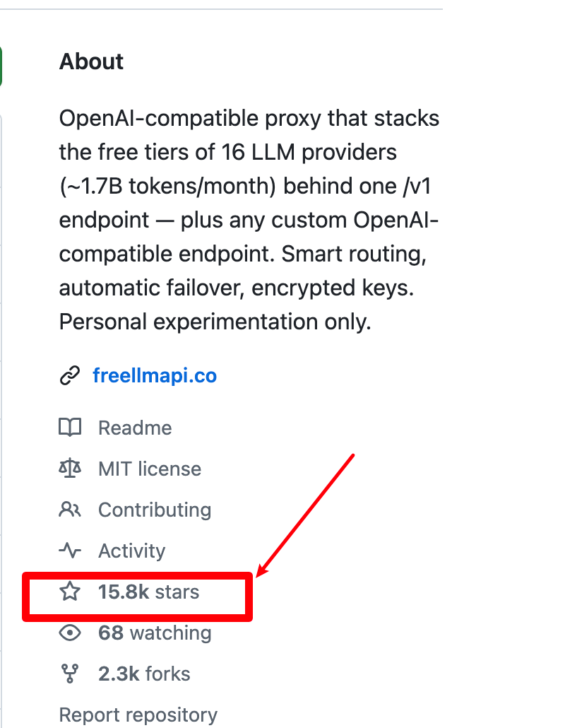Click the pulse icon beside Activity

70,551
